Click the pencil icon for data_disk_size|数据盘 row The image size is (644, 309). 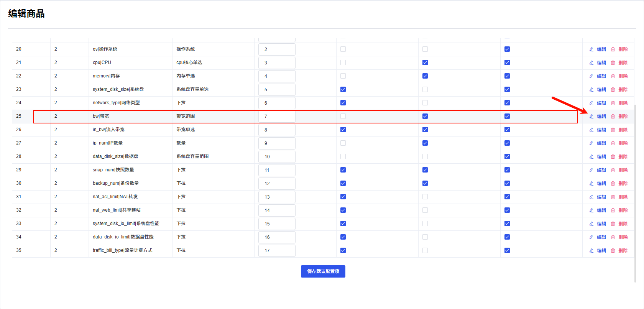coord(591,156)
